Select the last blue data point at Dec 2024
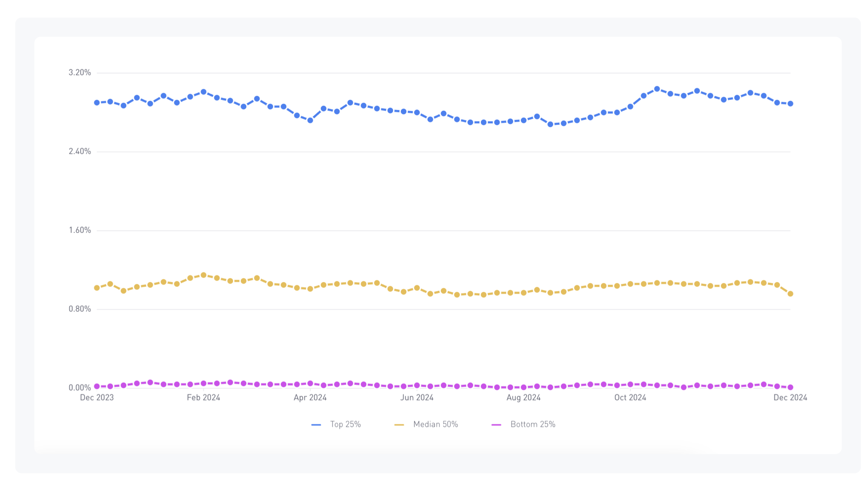Image resolution: width=868 pixels, height=482 pixels. click(790, 104)
